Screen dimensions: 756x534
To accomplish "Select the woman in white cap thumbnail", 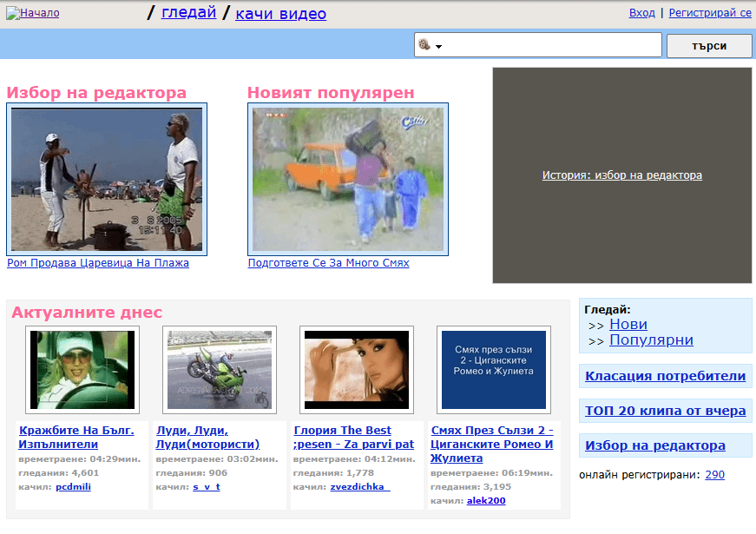I will click(x=82, y=370).
